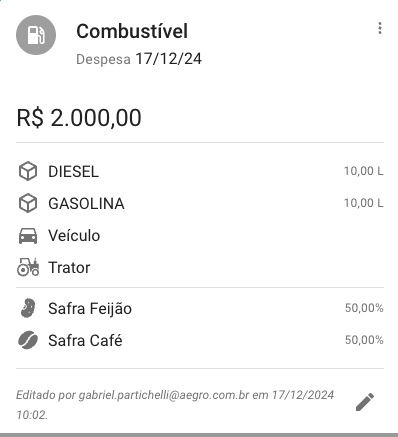
Task: Click the Trator label
Action: tap(69, 268)
